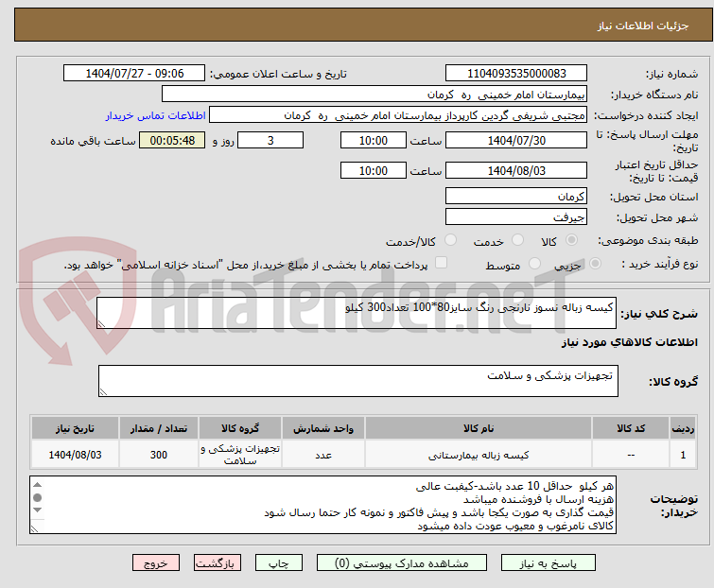Select the جزیی purchase type radio
714x588 pixels.
[595, 264]
